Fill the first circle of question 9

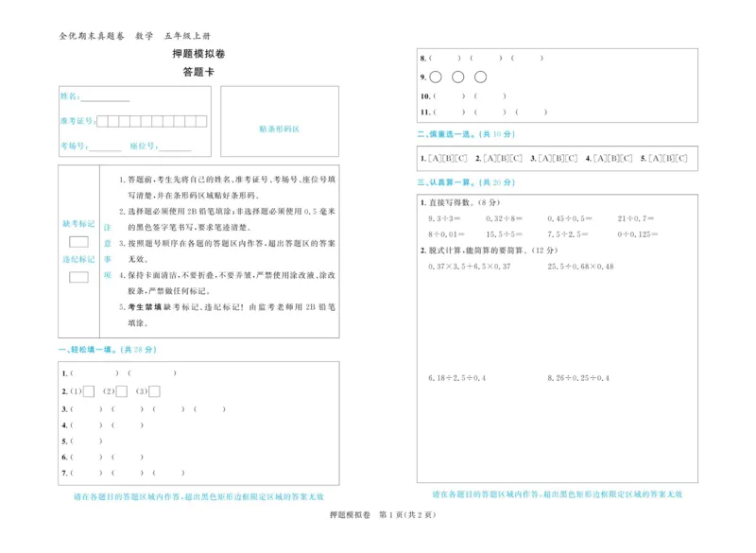(x=435, y=77)
